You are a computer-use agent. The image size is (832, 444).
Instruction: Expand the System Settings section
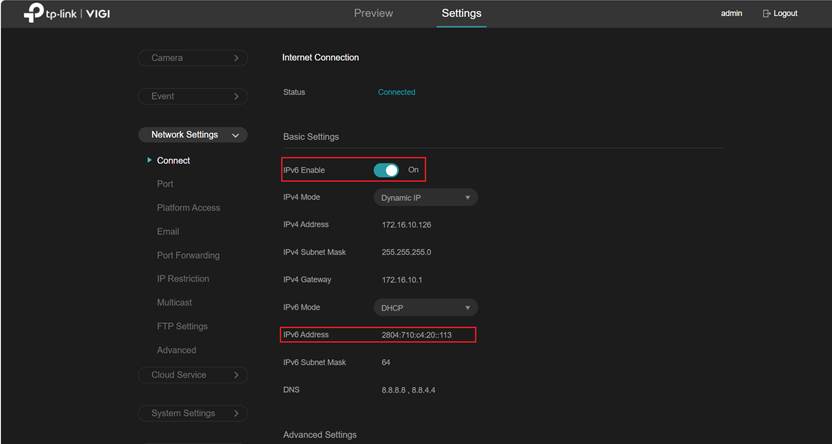pos(193,413)
